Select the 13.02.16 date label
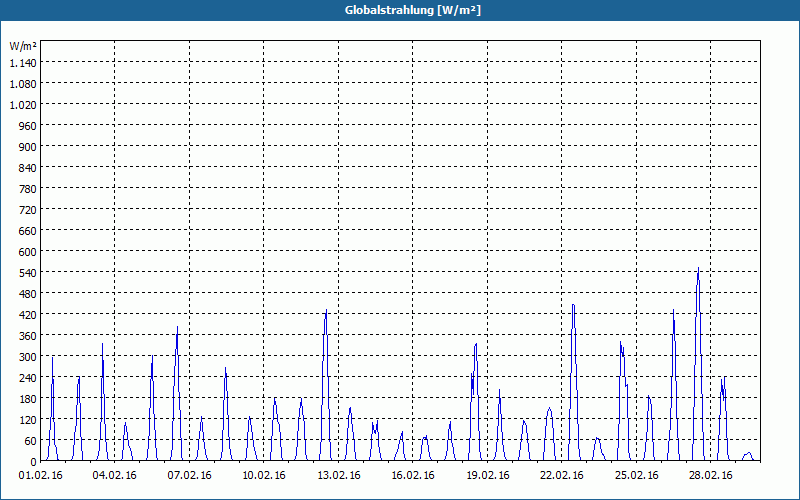 [x=339, y=476]
